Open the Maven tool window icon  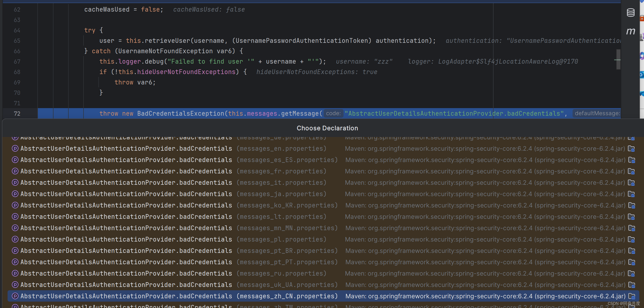(x=631, y=31)
